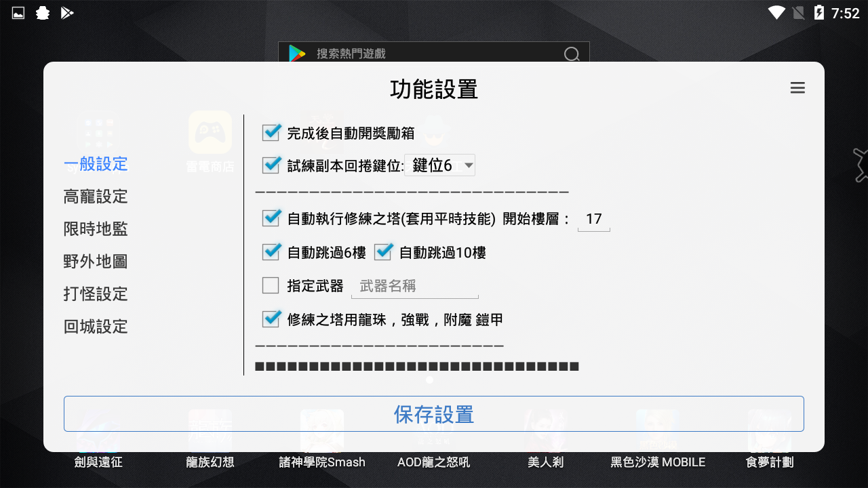Launch the 劍與遠征 game icon
This screenshot has height=488, width=868.
pos(98,430)
